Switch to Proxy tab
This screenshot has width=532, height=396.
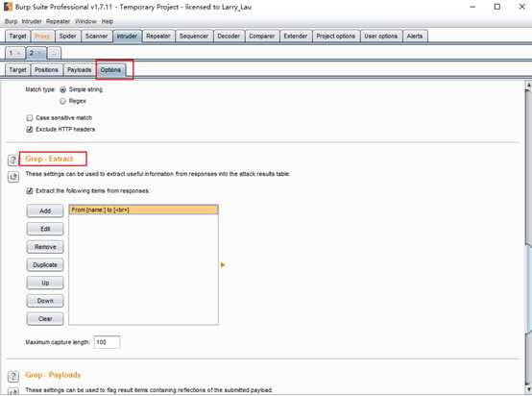[42, 36]
